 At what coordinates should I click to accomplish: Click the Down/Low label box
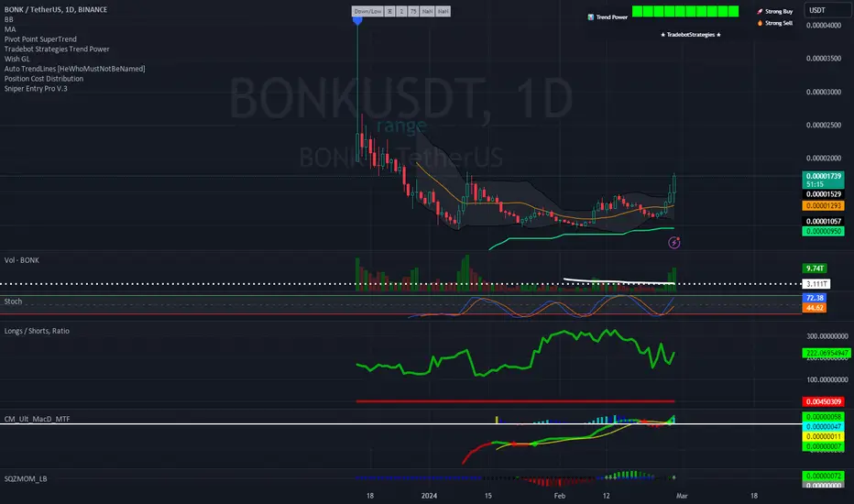[367, 11]
